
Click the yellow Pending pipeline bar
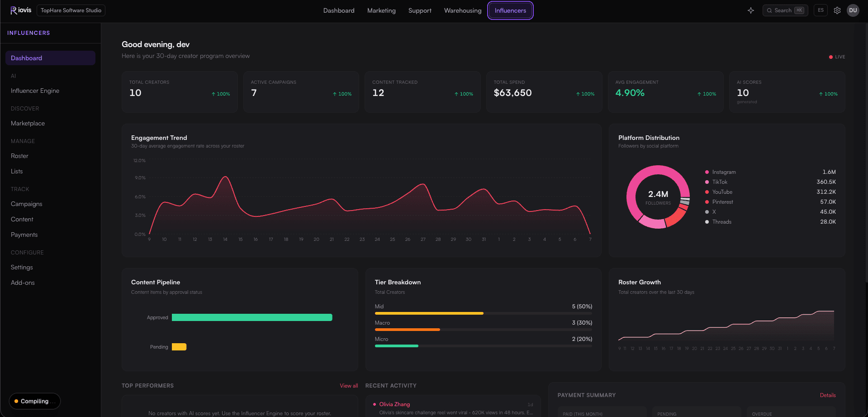tap(179, 347)
